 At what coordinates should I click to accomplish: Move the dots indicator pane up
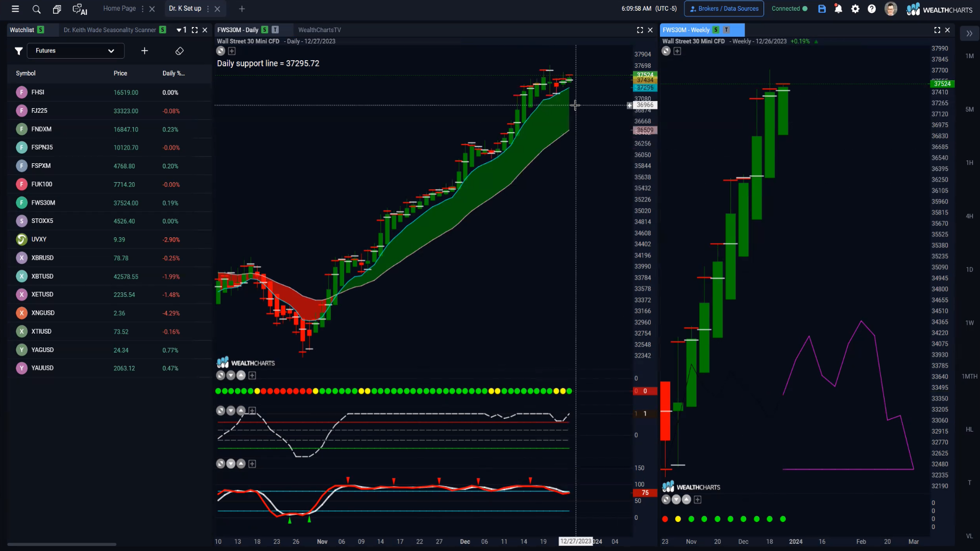[x=241, y=375]
